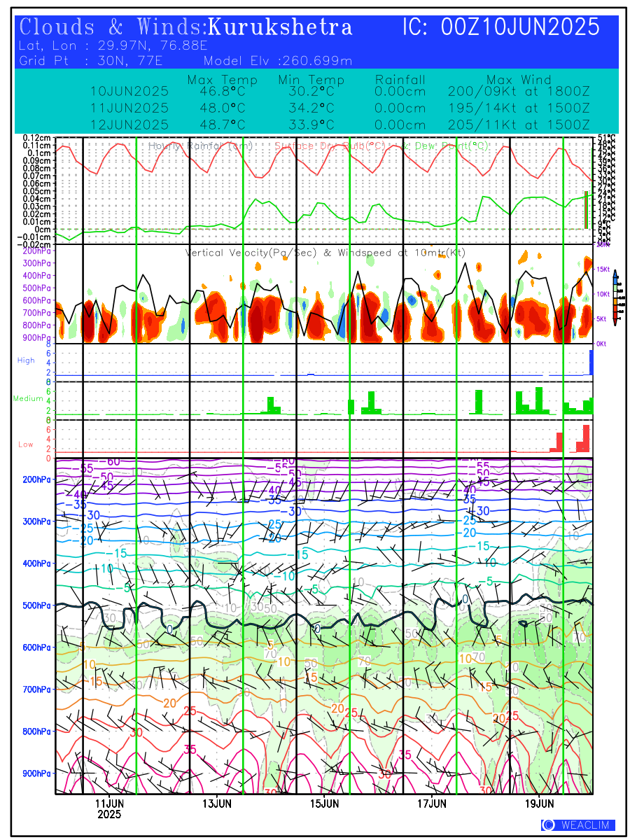Click the vertical velocity color scale legend
This screenshot has height=840, width=630.
coord(615,296)
